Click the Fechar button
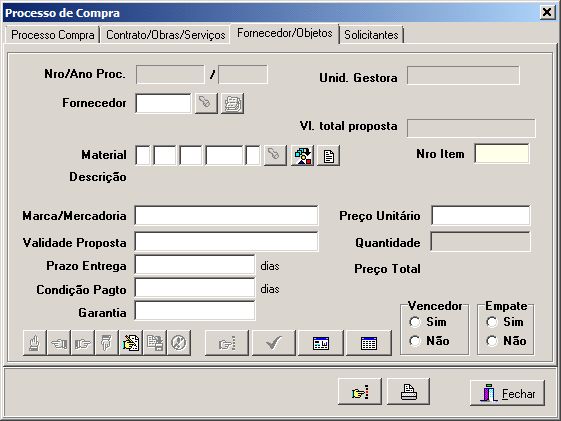Screen dimensions: 561x421 tap(507, 393)
